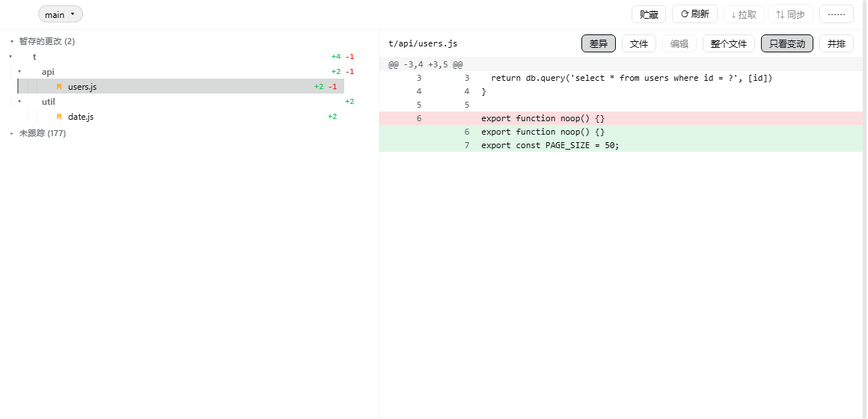Expand the 未跟踪 section
868x419 pixels.
12,133
